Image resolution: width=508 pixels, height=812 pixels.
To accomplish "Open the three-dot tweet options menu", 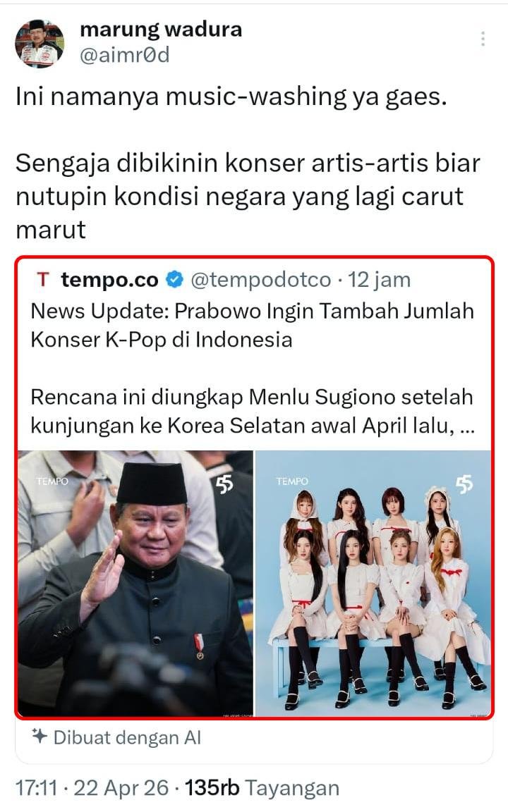I will 483,39.
